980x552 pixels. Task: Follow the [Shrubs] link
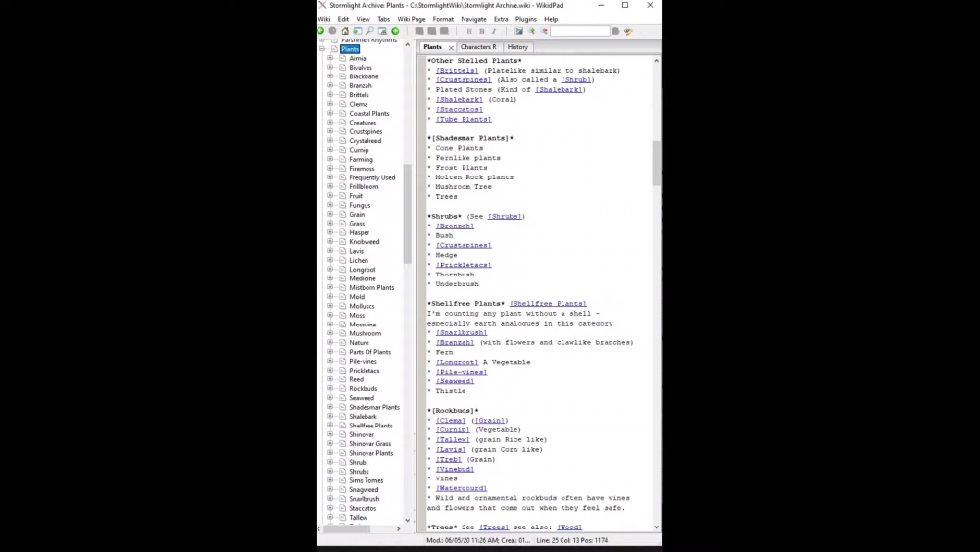pos(507,217)
